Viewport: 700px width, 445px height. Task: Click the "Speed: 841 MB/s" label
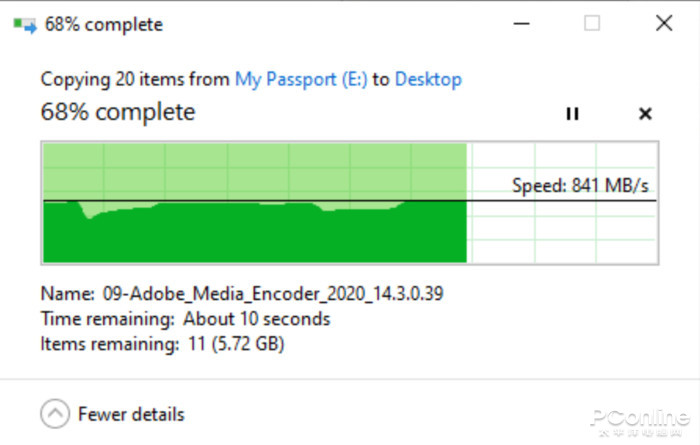tap(580, 185)
